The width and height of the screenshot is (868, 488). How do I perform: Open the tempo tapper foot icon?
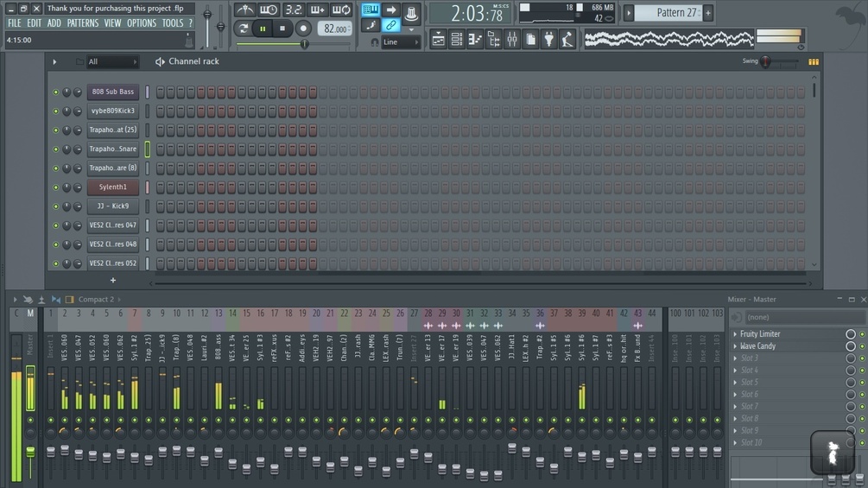[567, 39]
